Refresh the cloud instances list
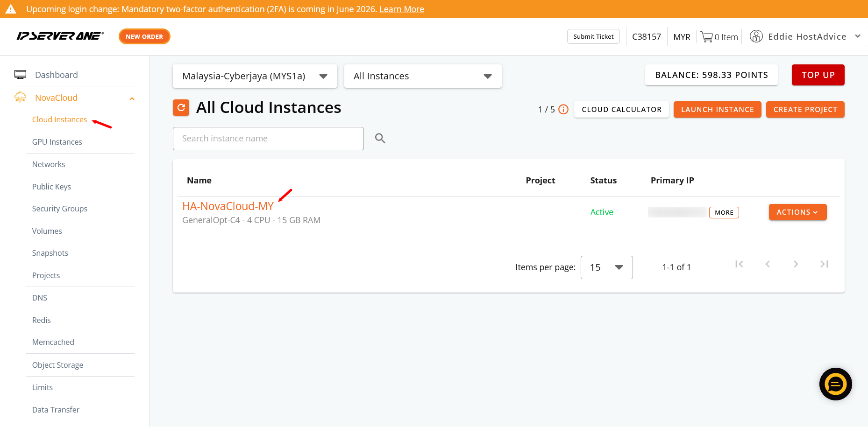Viewport: 868px width, 427px height. pyautogui.click(x=181, y=107)
